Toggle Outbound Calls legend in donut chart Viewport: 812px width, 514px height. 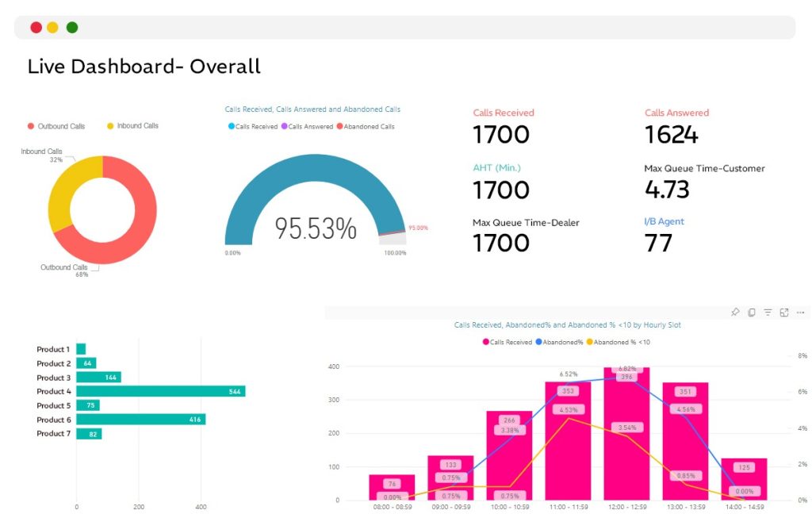click(56, 126)
